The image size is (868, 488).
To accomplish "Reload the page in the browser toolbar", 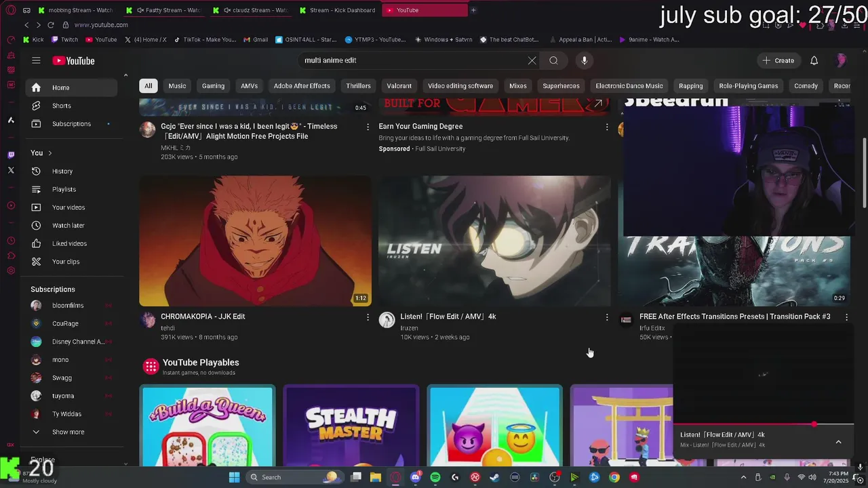I will (50, 25).
